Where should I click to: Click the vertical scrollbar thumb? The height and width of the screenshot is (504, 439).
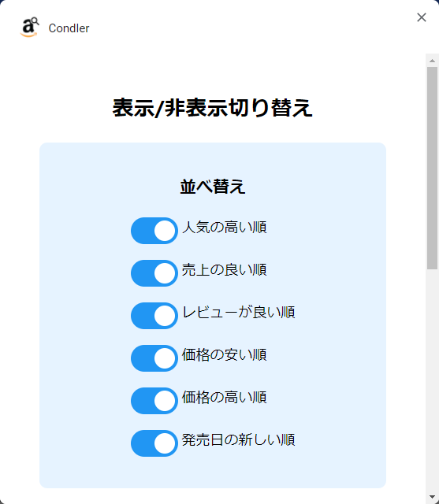tap(432, 168)
